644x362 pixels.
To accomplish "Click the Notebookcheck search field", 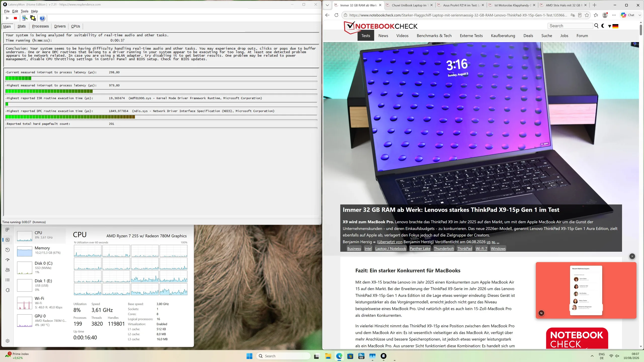I will [x=570, y=26].
